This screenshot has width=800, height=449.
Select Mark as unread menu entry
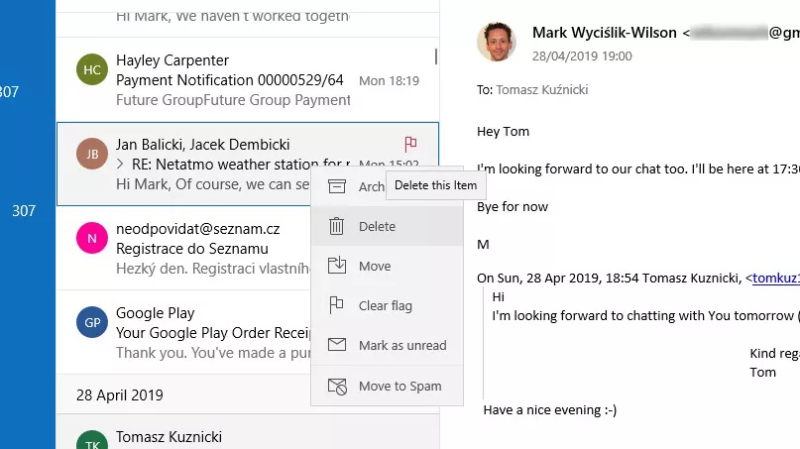[x=402, y=345]
